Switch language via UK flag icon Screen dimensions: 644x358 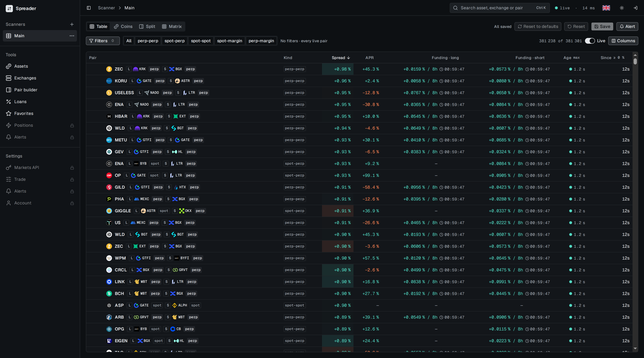(x=606, y=8)
